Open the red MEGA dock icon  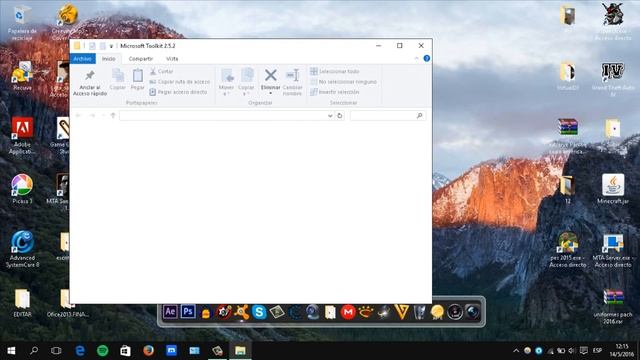[348, 312]
